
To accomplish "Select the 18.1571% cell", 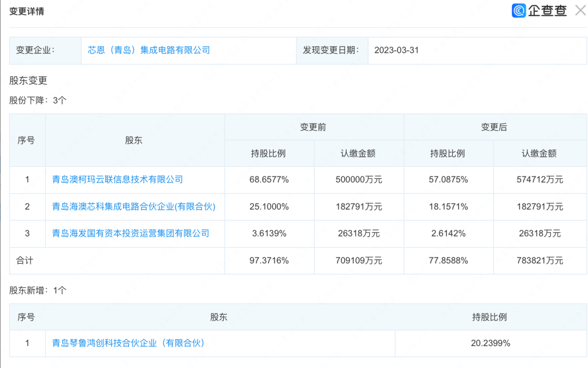I will pos(449,207).
